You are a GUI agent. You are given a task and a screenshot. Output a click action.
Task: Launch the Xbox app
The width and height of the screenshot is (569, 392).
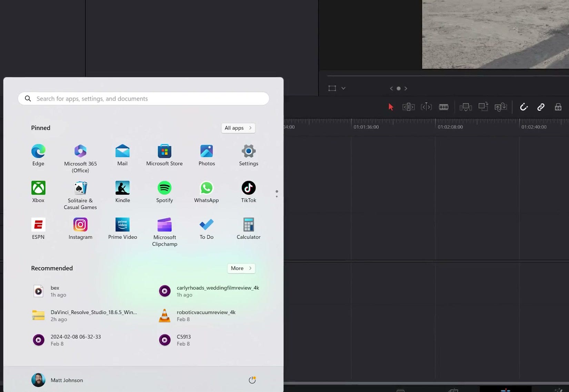tap(38, 192)
